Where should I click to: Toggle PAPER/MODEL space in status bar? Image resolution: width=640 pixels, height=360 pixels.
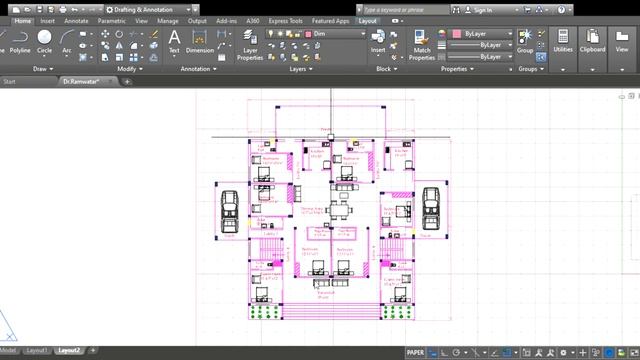(416, 353)
